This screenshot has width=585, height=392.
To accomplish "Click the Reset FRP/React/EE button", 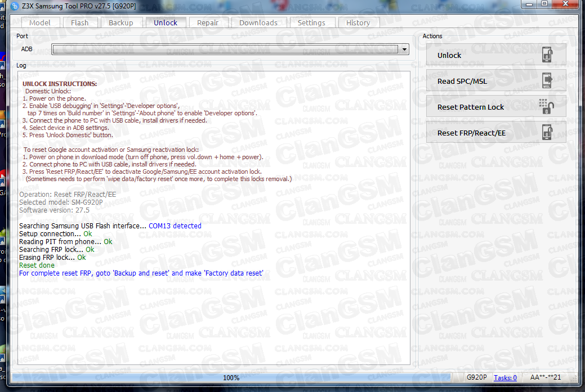I will (496, 133).
